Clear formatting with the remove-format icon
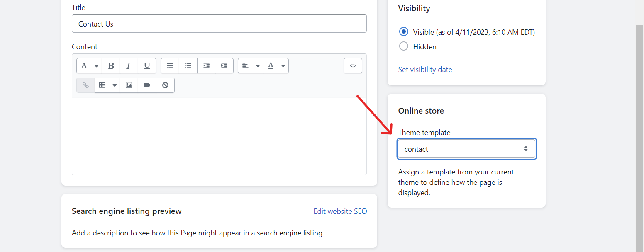This screenshot has width=644, height=252. tap(165, 85)
